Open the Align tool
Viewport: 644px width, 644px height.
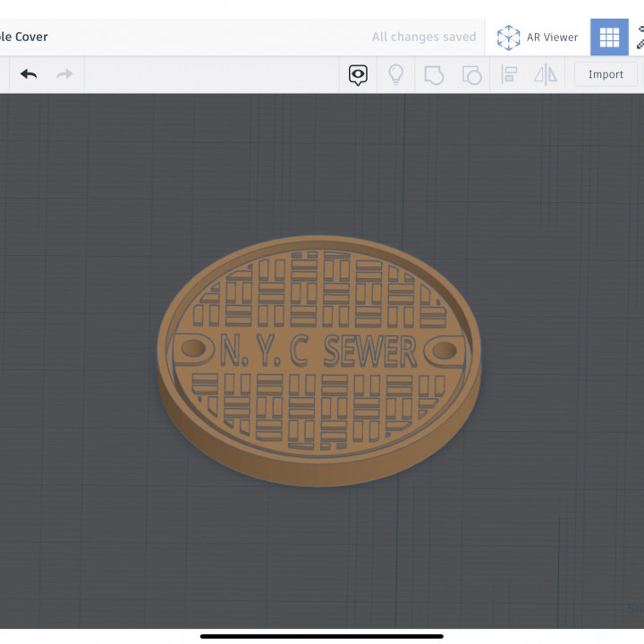tap(509, 75)
